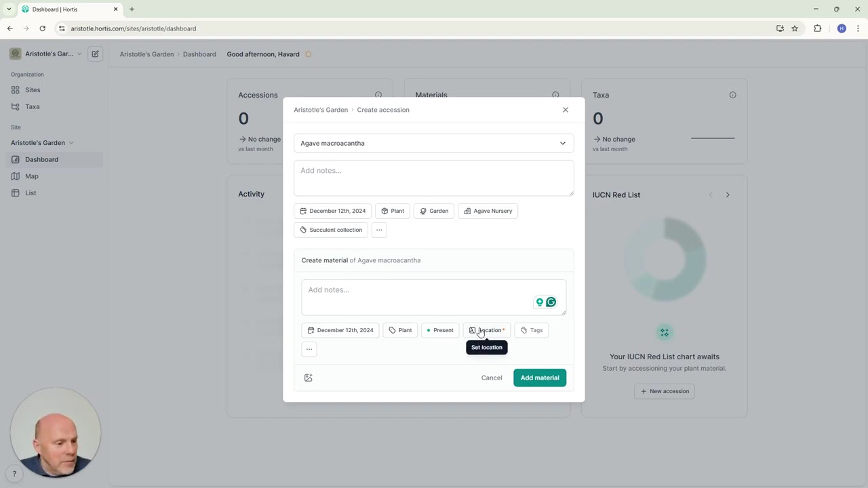This screenshot has width=868, height=488.
Task: Open the Chrome profile avatar
Action: 842,28
